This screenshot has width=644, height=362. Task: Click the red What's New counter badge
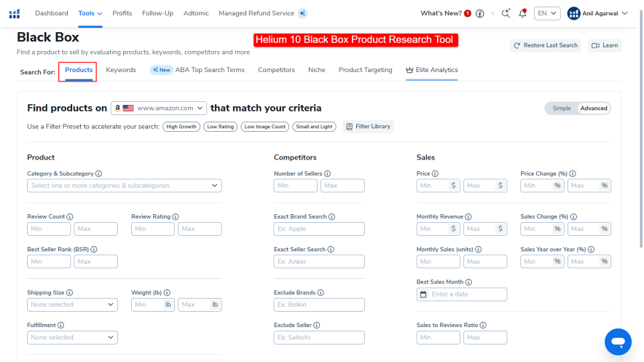(x=468, y=14)
